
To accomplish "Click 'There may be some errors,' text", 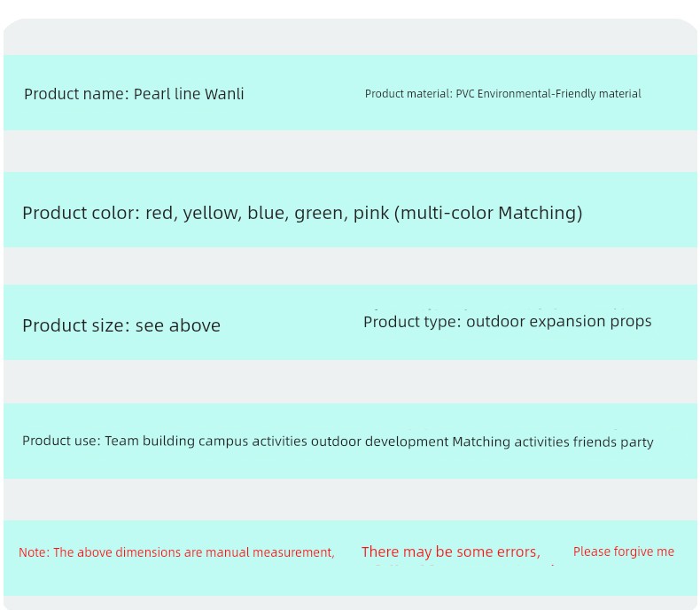I will pos(451,552).
